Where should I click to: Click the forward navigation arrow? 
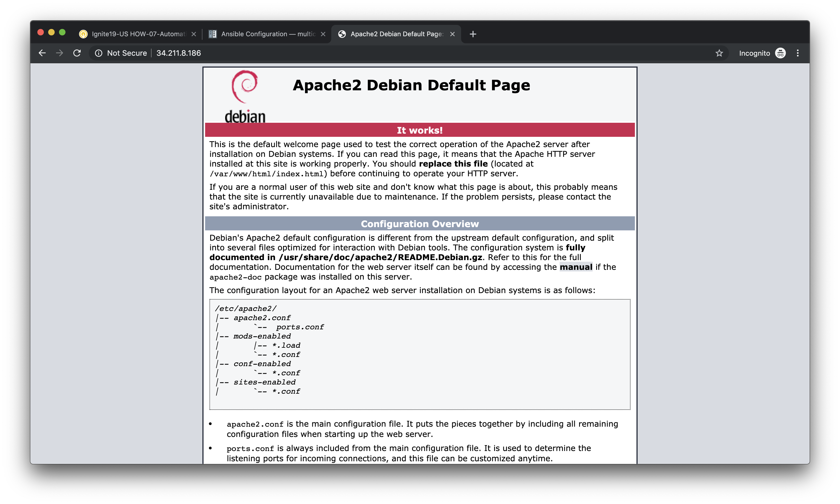[60, 53]
